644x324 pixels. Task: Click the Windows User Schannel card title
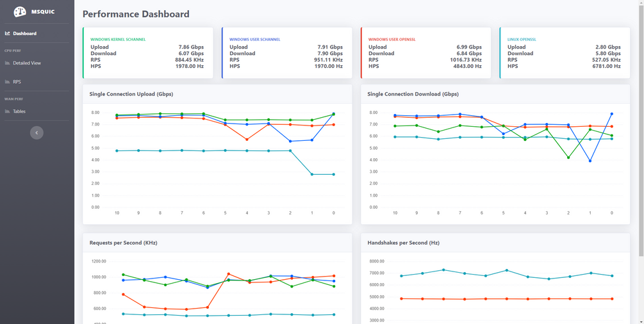coord(254,40)
